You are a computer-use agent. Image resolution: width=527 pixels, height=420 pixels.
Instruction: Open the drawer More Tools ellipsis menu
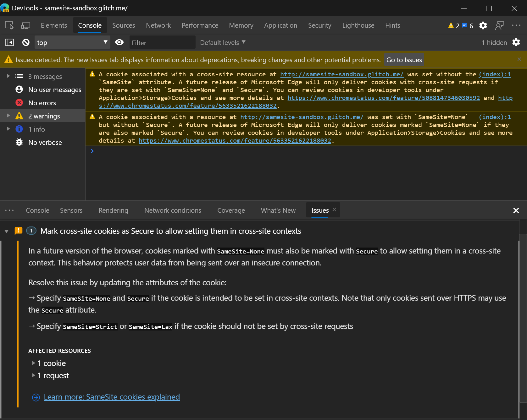click(x=9, y=210)
